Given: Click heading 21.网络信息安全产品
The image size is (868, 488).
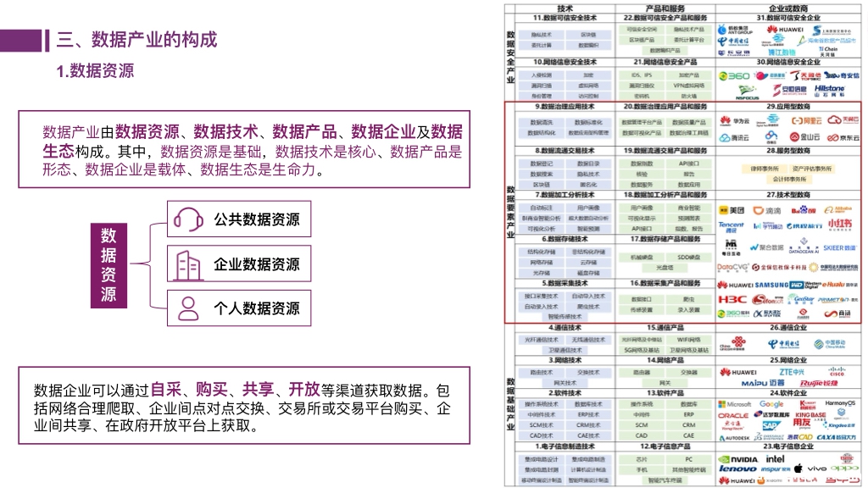Looking at the screenshot, I should click(x=665, y=62).
